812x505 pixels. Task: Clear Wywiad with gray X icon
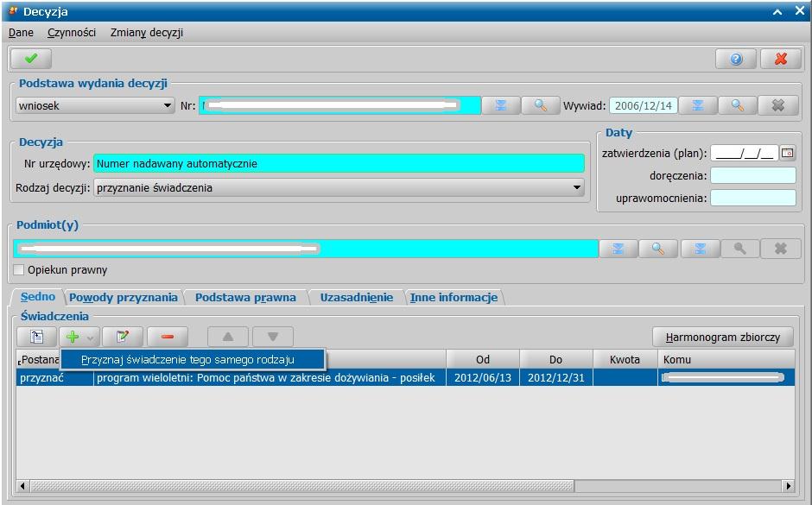point(777,105)
